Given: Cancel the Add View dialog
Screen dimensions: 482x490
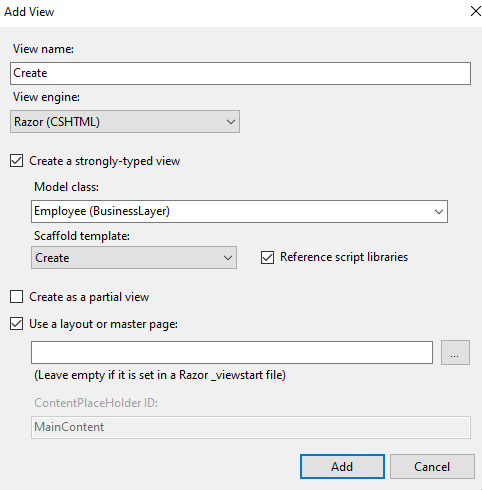Looking at the screenshot, I should (432, 467).
